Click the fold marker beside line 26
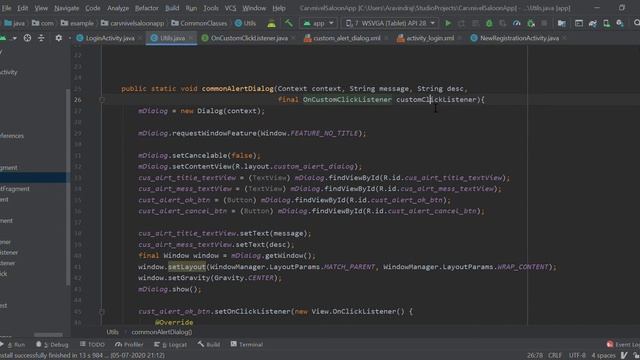 point(102,100)
